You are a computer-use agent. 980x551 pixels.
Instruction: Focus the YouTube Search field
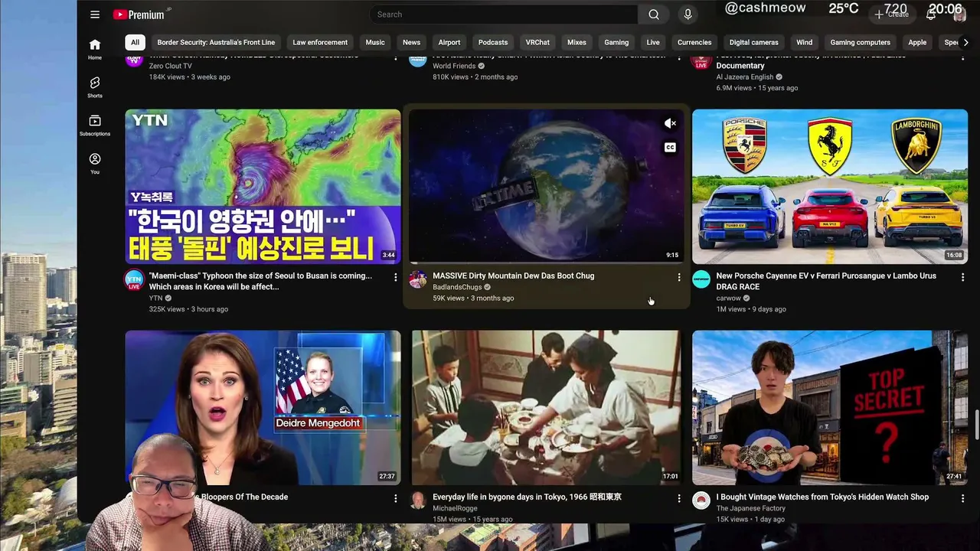coord(504,15)
